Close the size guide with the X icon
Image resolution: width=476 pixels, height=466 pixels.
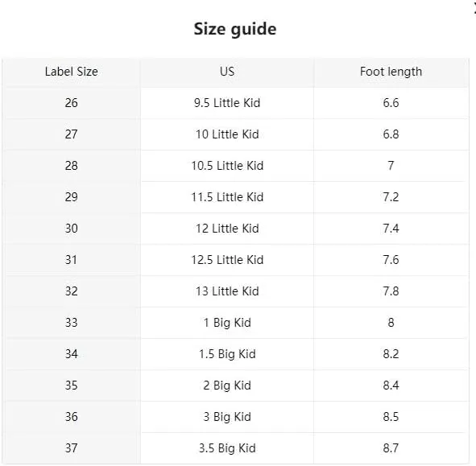474,9
